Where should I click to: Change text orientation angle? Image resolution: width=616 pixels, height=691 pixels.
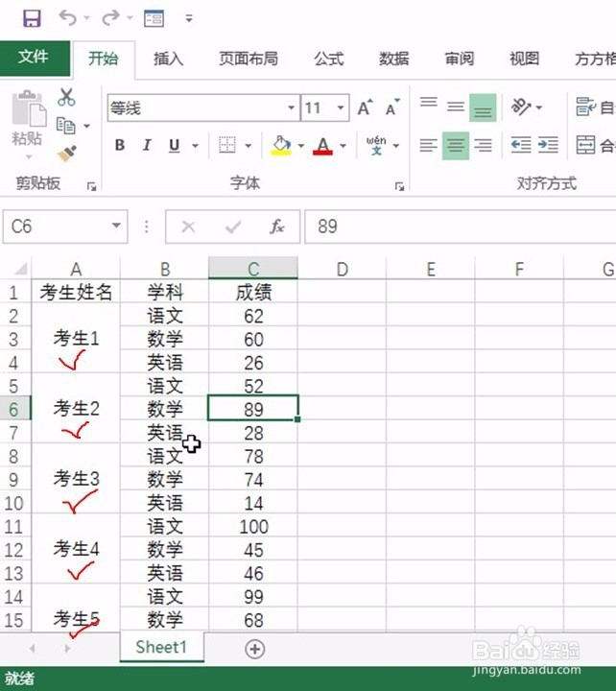(x=520, y=107)
